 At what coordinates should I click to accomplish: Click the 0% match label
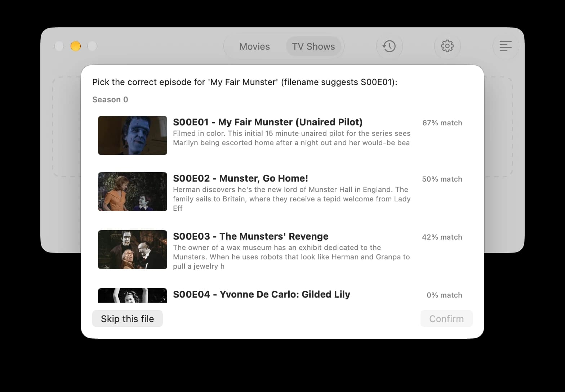tap(444, 295)
